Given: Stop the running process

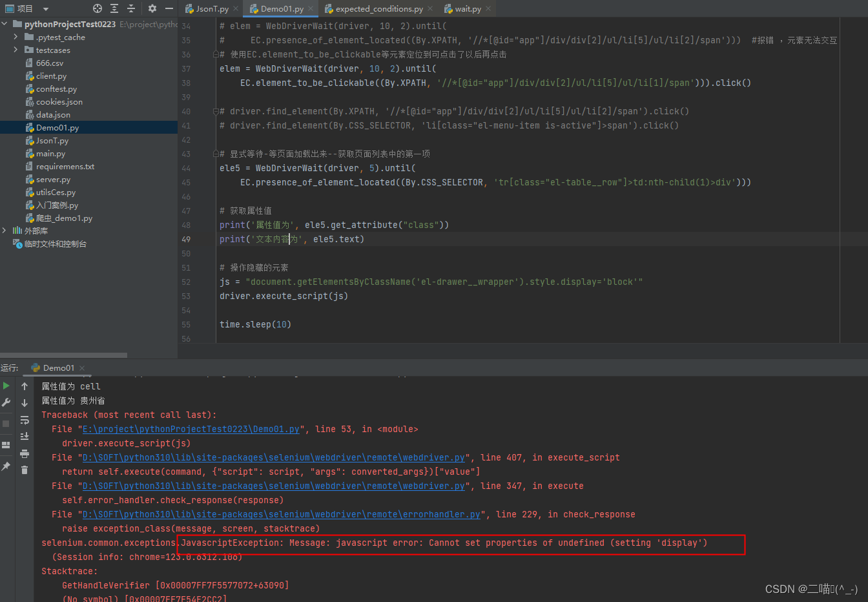Looking at the screenshot, I should point(6,422).
